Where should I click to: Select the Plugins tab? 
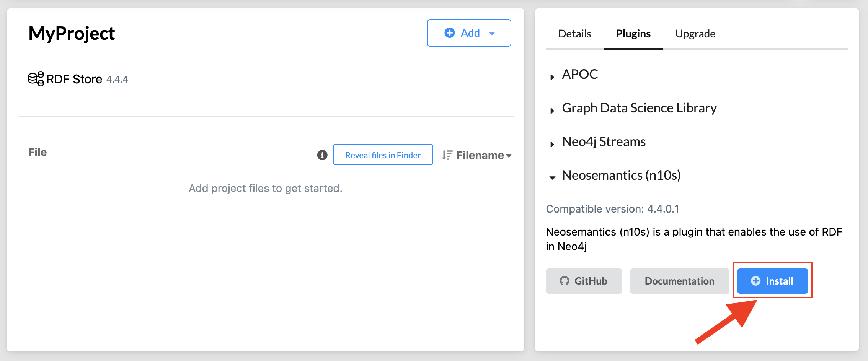pyautogui.click(x=633, y=34)
